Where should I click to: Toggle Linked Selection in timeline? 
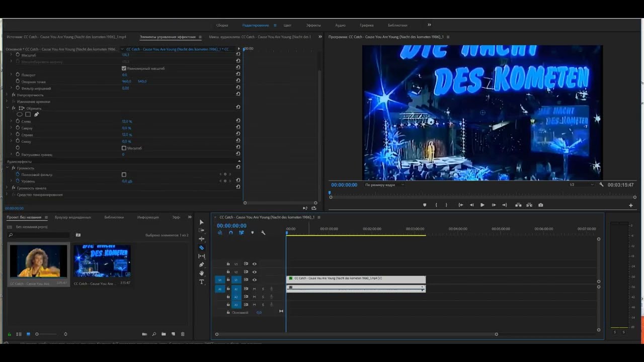(x=242, y=233)
